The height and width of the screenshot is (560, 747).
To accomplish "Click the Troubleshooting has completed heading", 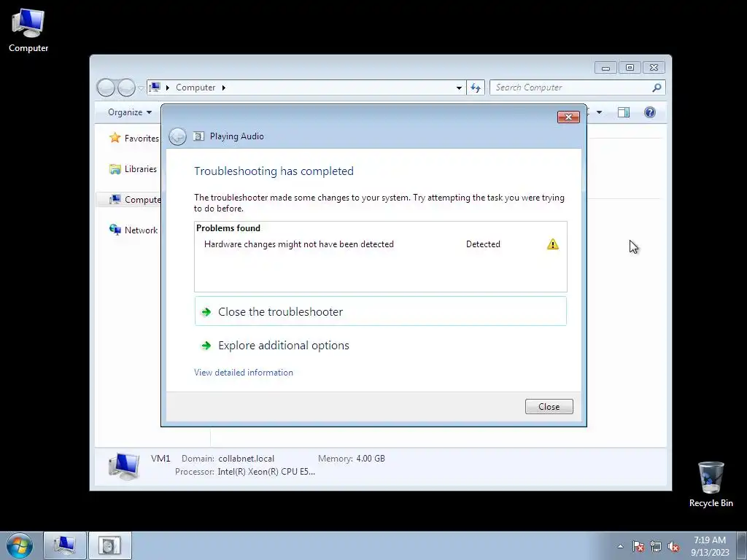I will point(274,171).
